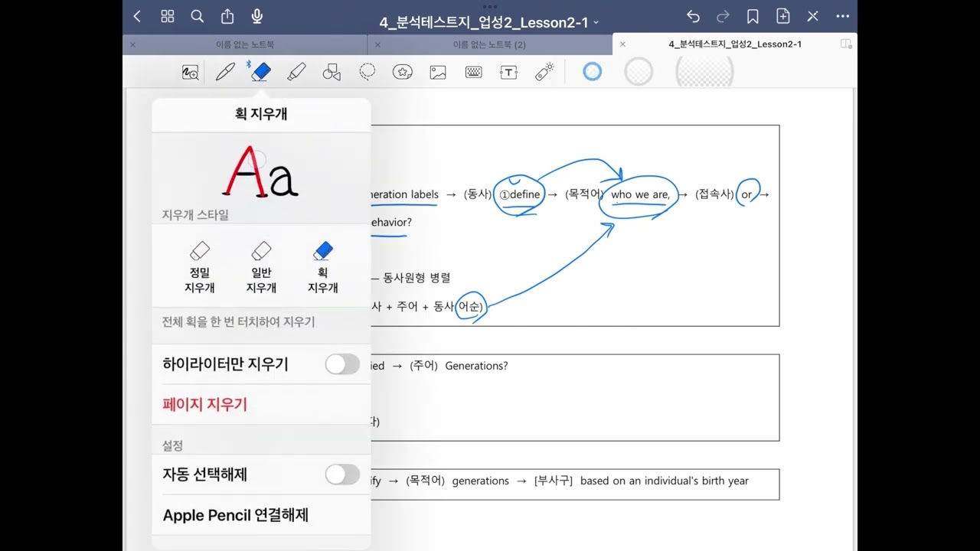Image resolution: width=980 pixels, height=551 pixels.
Task: Select the Lasso tool
Action: (x=367, y=72)
